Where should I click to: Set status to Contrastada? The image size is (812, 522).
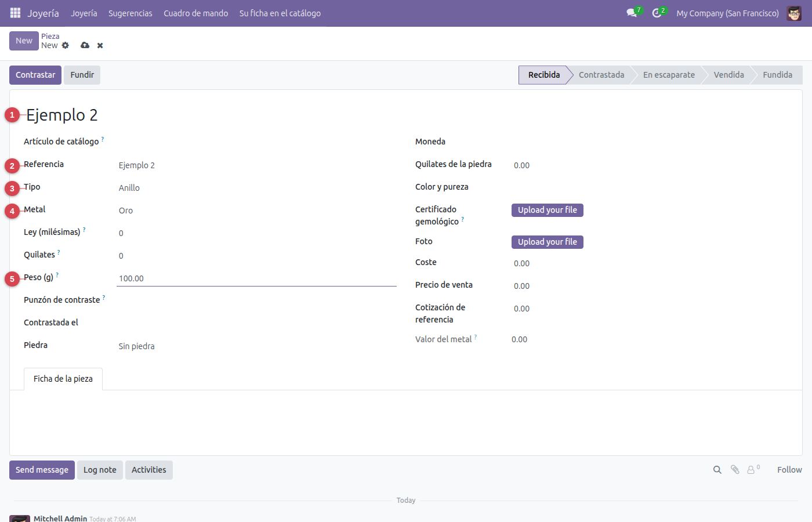[x=601, y=75]
